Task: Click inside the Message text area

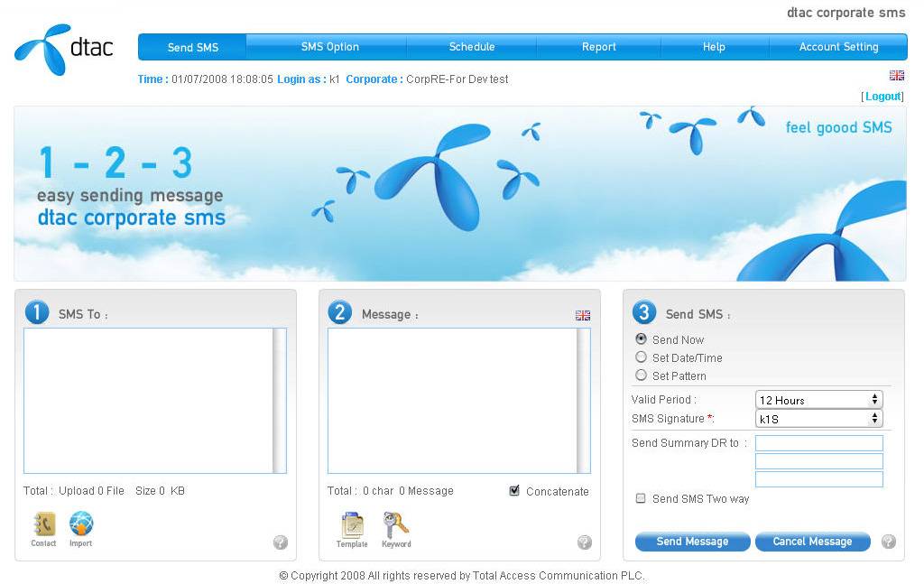Action: coord(453,401)
